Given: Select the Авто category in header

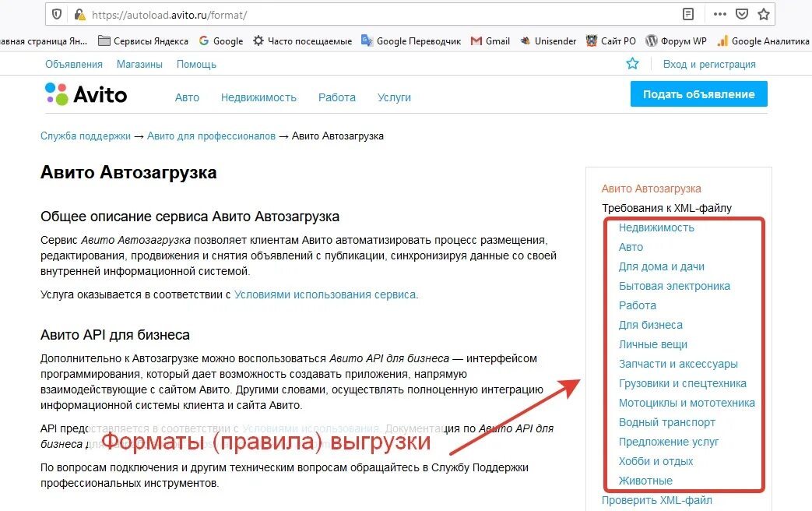Looking at the screenshot, I should [x=187, y=97].
